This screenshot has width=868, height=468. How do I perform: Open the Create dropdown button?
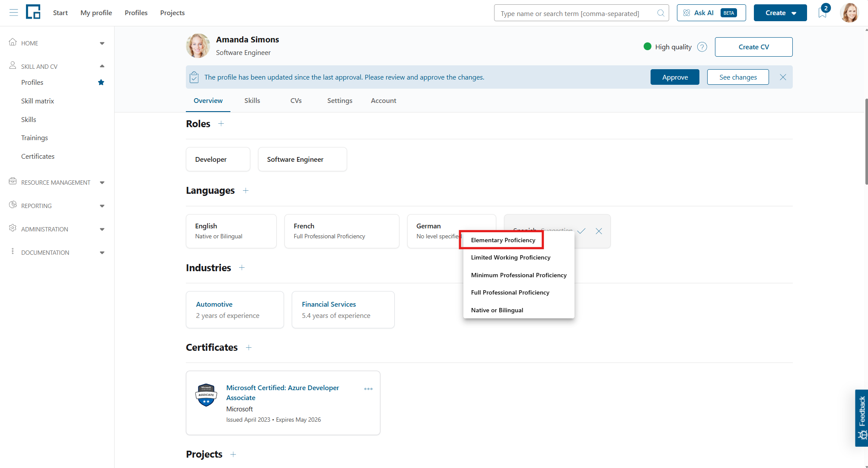click(x=780, y=13)
